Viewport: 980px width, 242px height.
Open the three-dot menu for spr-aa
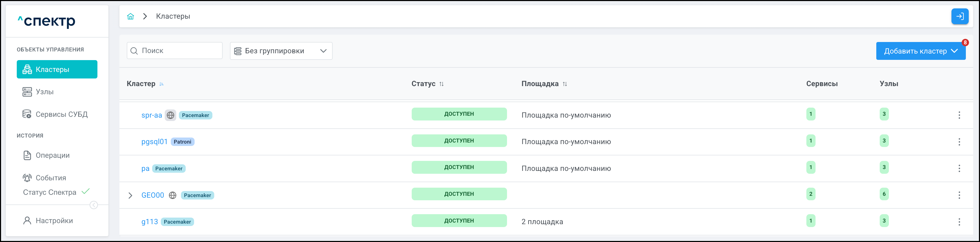pyautogui.click(x=959, y=115)
